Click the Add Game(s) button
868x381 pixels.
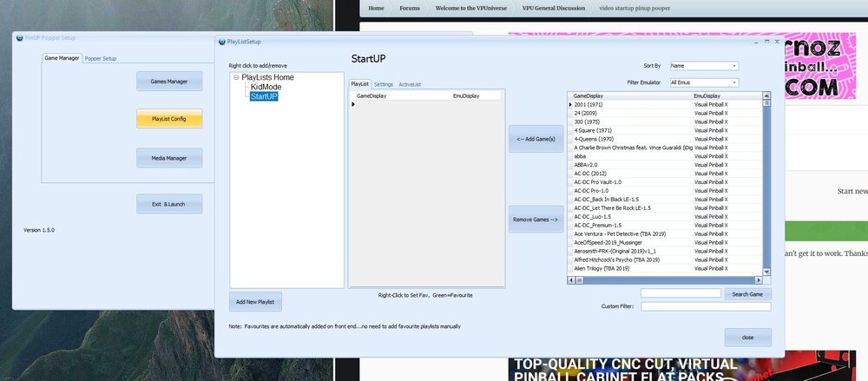coord(536,139)
